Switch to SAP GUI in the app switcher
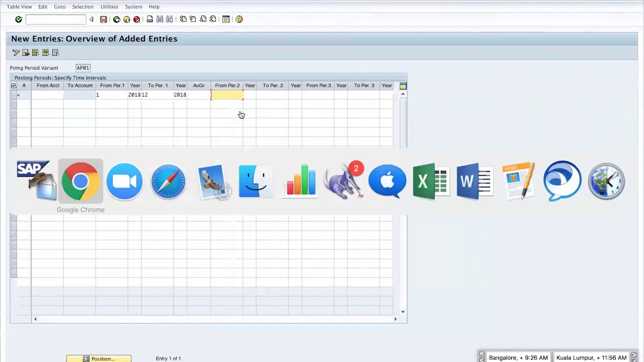Viewport: 644px width, 362px height. [37, 180]
